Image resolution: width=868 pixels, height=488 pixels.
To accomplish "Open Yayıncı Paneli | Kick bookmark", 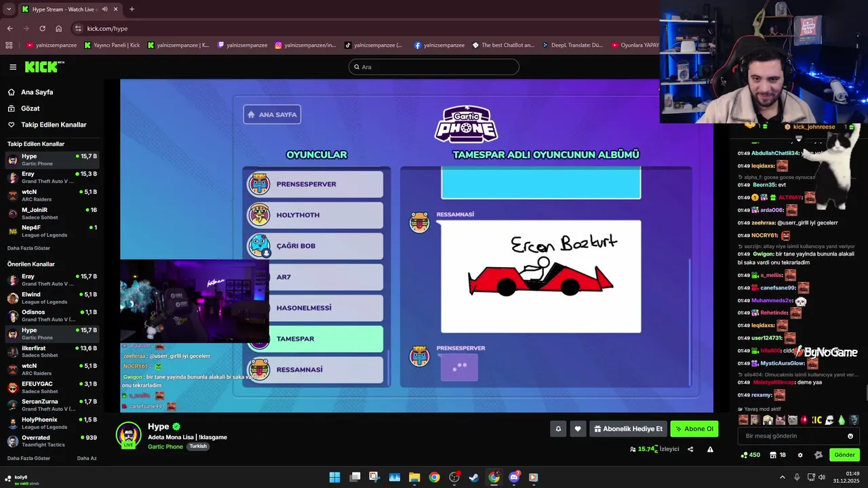I will point(112,45).
